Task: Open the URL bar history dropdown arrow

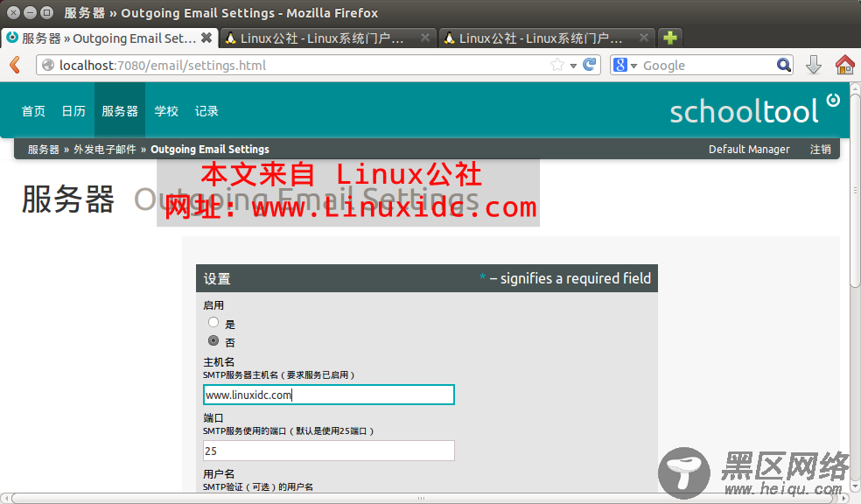Action: point(573,66)
